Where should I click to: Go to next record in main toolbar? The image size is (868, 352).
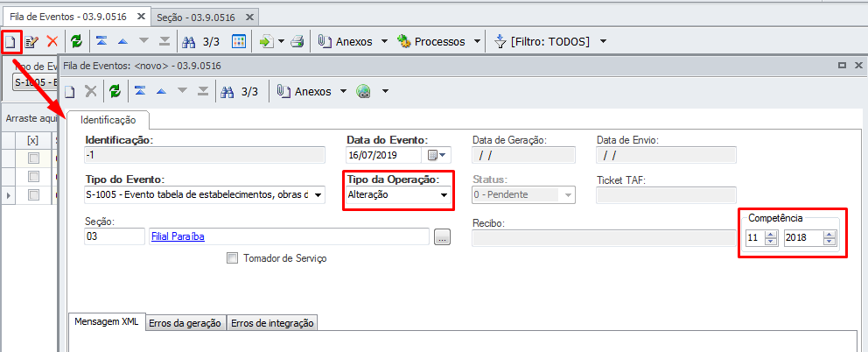click(x=143, y=41)
